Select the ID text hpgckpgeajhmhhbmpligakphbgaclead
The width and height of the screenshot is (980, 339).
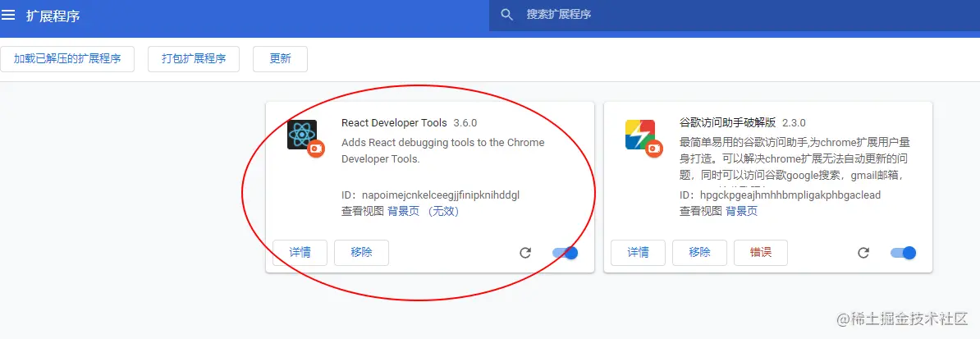[x=790, y=195]
